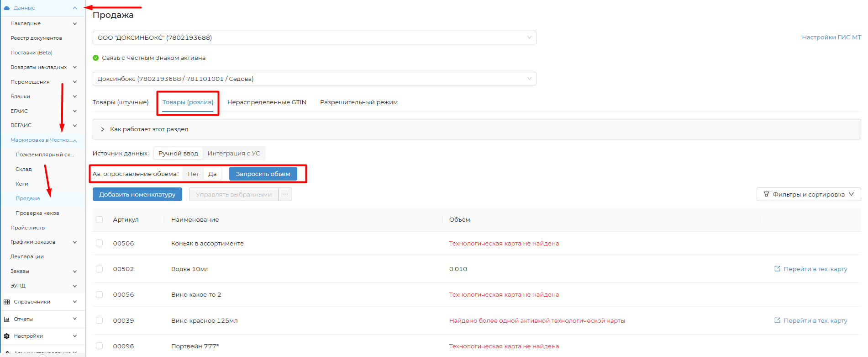Switch to the Товары (штучные) tab

click(x=121, y=102)
